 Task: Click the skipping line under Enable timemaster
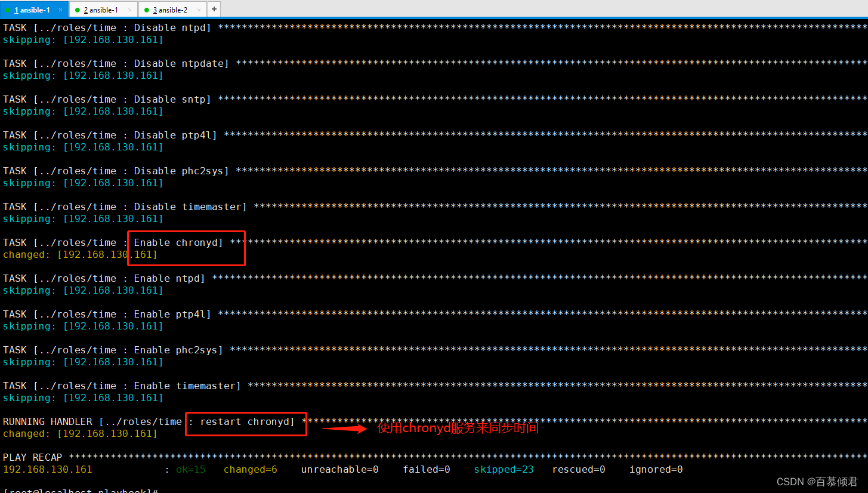coord(83,398)
